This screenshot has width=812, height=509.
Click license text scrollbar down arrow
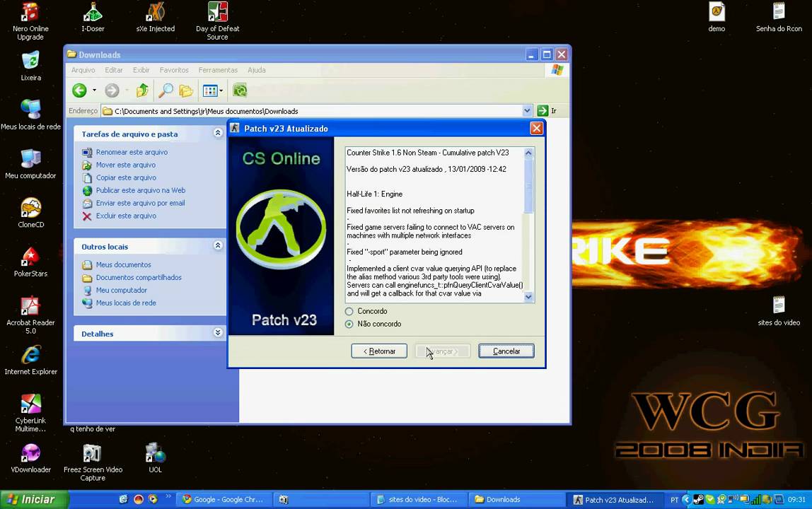click(528, 297)
